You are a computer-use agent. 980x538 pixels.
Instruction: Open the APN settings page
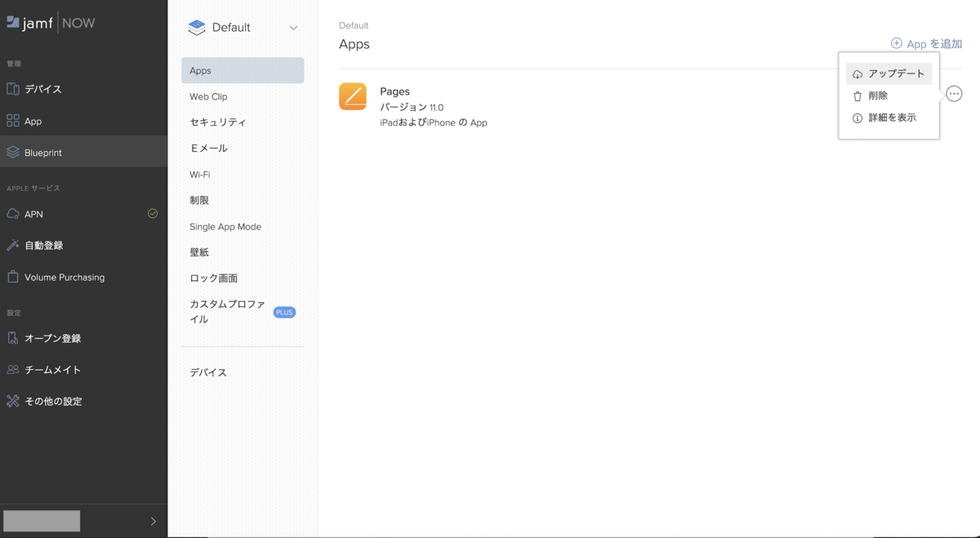tap(83, 214)
